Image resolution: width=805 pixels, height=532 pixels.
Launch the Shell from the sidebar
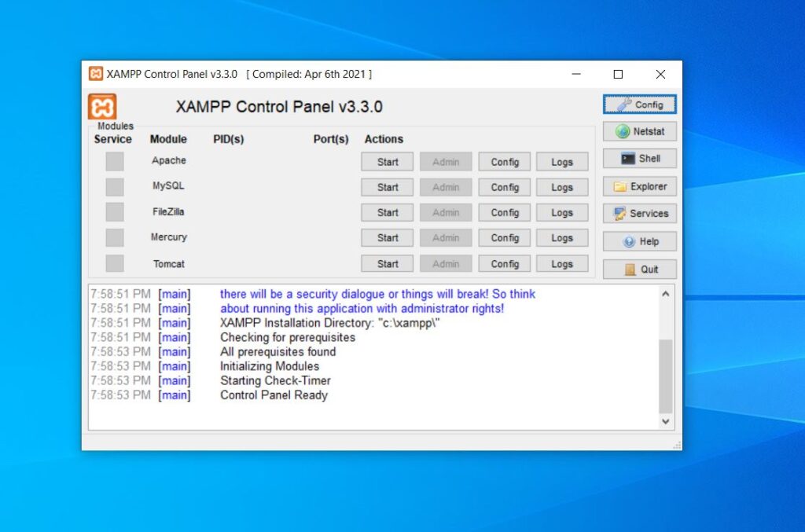coord(640,159)
